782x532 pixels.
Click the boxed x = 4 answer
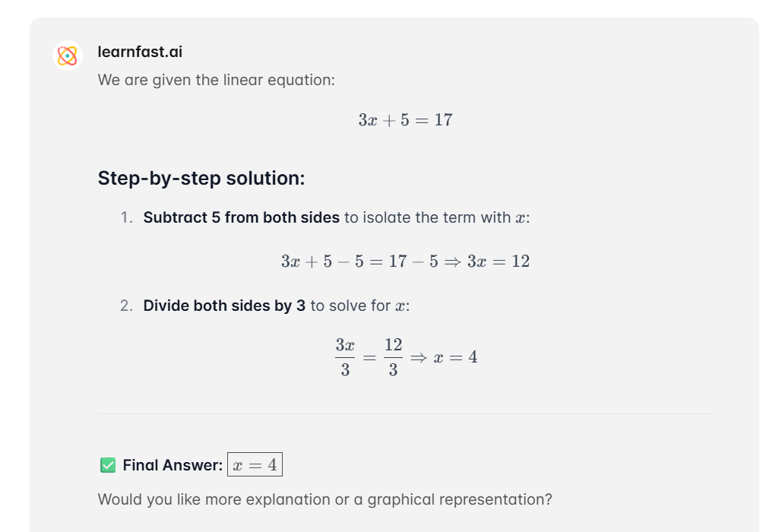click(255, 464)
